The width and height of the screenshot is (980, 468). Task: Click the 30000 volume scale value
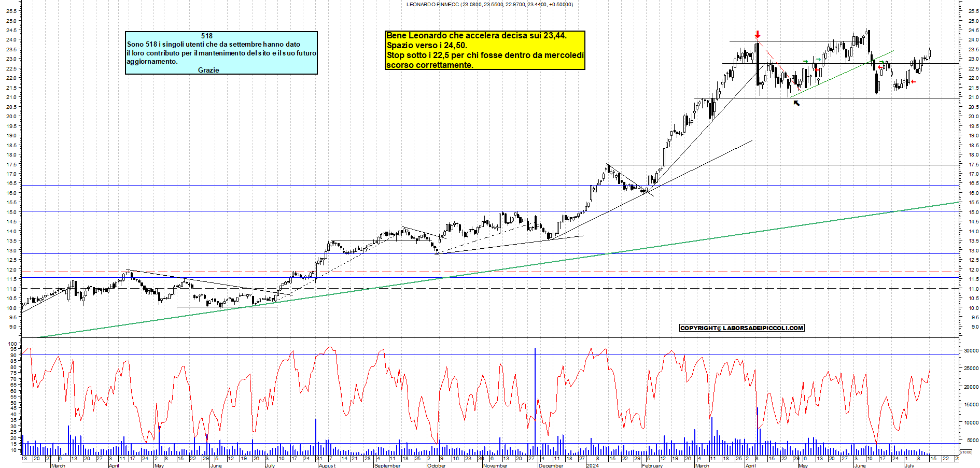[971, 351]
